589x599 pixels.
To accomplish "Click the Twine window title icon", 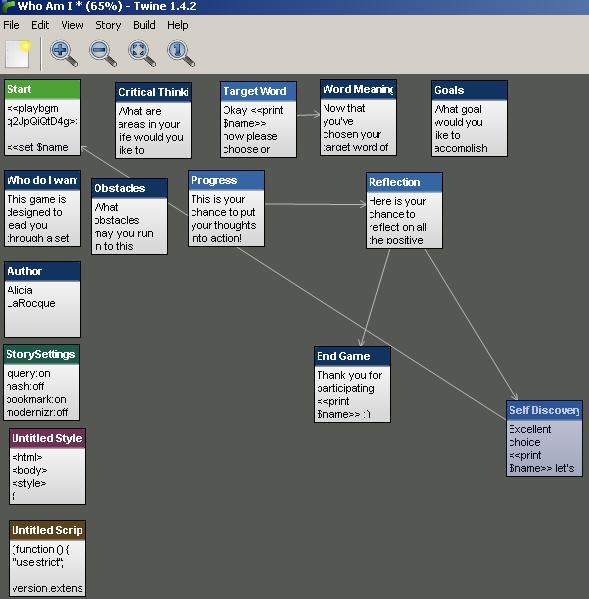I will [x=8, y=6].
